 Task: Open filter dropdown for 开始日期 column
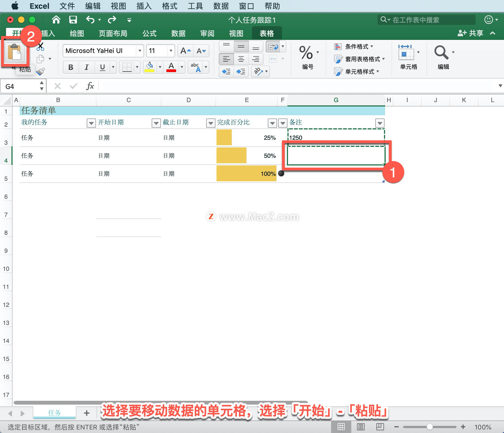point(156,123)
